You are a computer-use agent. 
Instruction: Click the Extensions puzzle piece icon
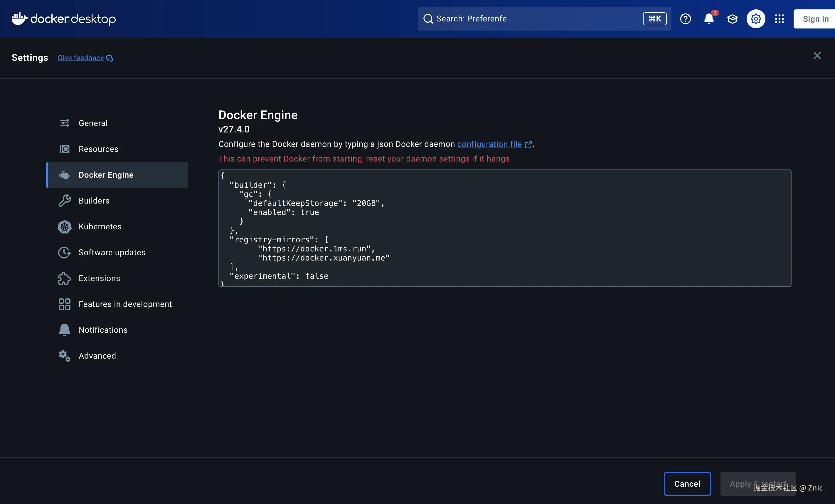[x=64, y=278]
